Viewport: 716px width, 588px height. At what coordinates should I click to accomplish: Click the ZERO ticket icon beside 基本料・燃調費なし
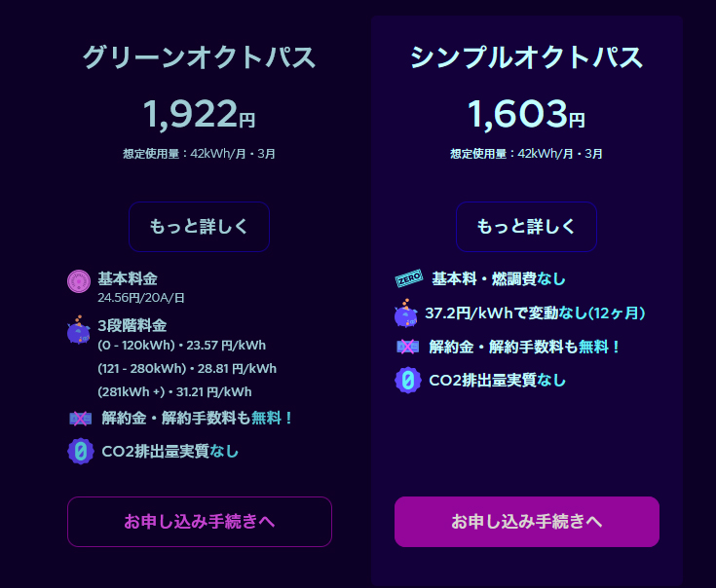point(409,278)
